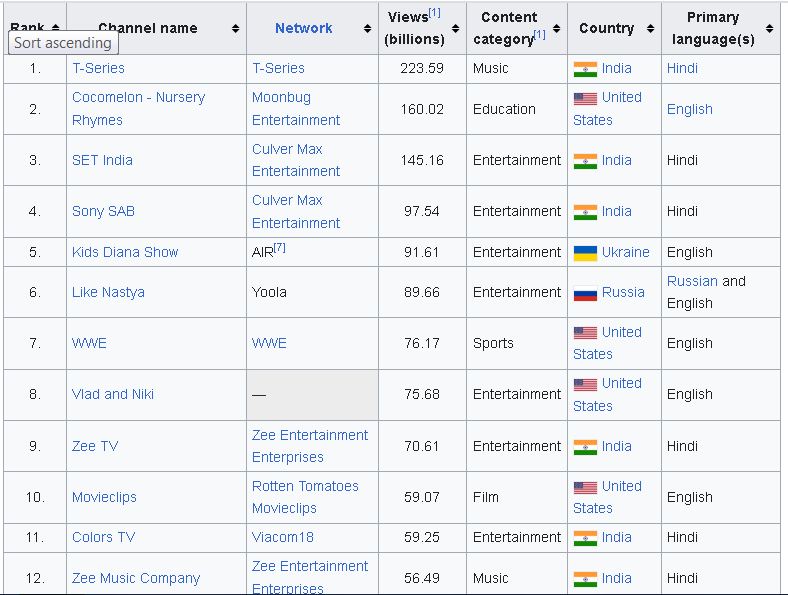Screen dimensions: 788x595
Task: Sort table by the Network column arrows
Action: click(x=367, y=29)
